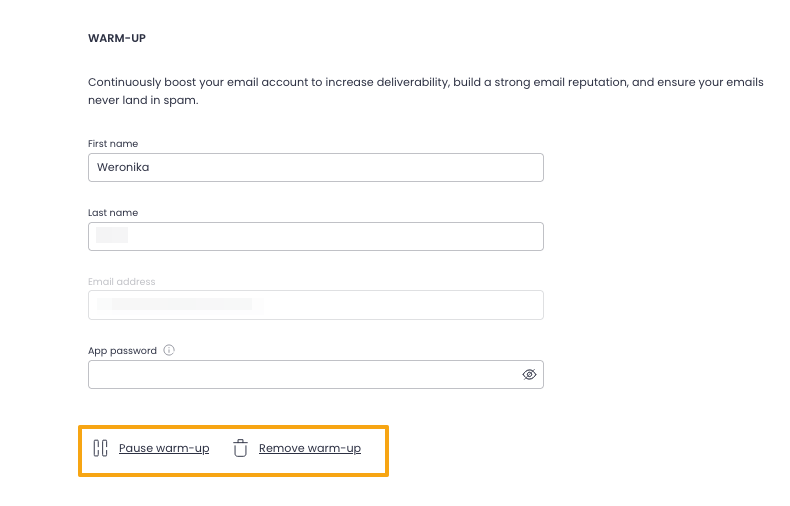The image size is (790, 506).
Task: Click the info icon beside App password
Action: 169,351
